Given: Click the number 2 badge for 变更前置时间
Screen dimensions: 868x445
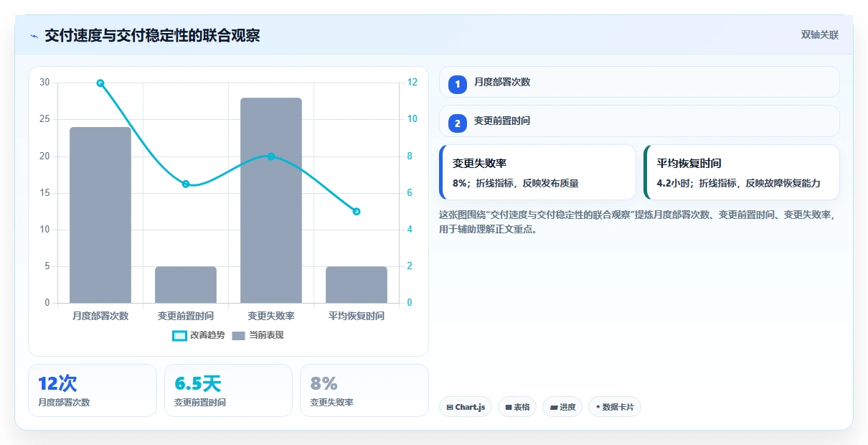Looking at the screenshot, I should [x=458, y=123].
